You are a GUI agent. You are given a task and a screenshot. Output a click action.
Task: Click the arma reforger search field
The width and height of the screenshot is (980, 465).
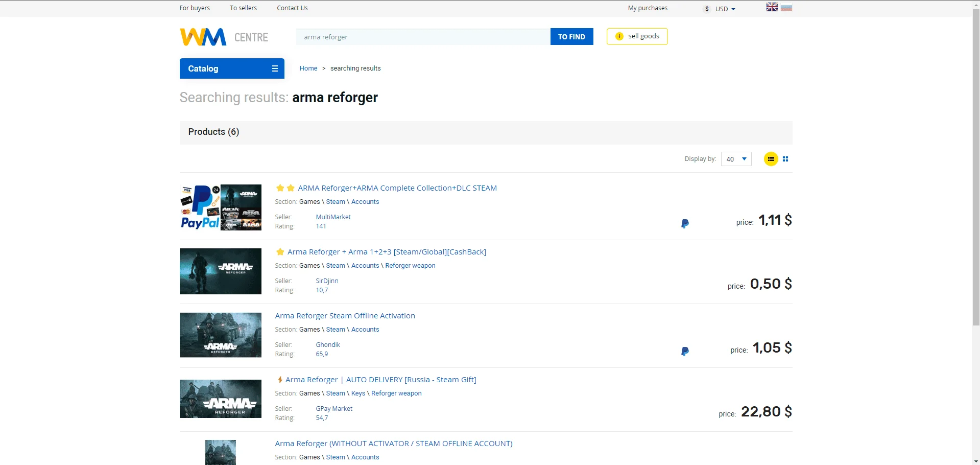pos(423,37)
